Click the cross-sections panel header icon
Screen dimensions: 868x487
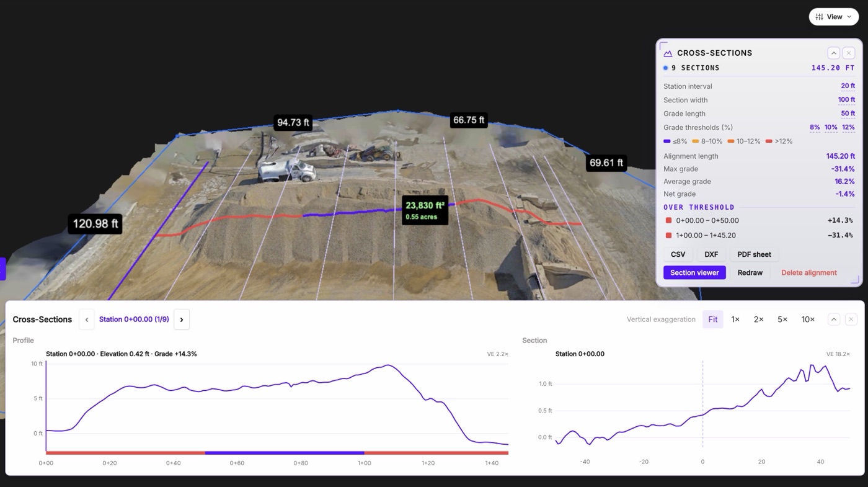668,53
